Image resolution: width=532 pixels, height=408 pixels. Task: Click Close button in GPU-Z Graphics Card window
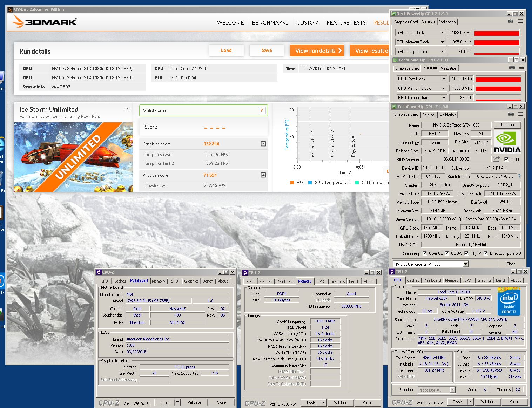point(511,264)
